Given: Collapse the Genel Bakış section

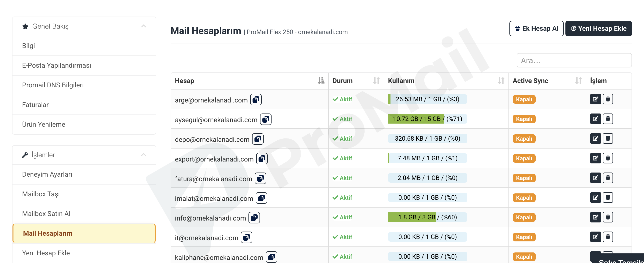Looking at the screenshot, I should coord(143,26).
